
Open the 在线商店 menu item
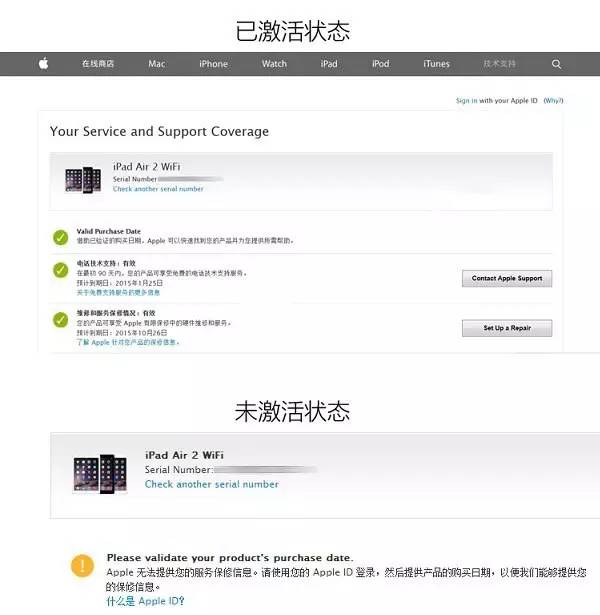pos(98,64)
